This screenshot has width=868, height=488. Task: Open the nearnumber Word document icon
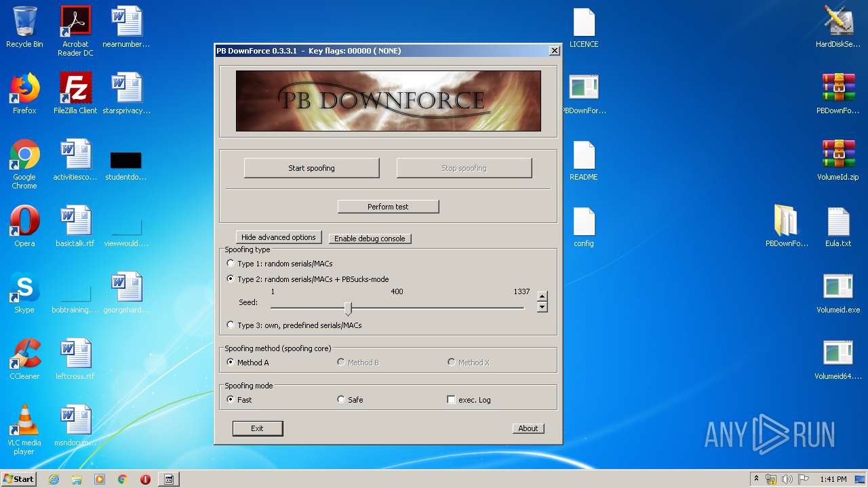coord(126,27)
